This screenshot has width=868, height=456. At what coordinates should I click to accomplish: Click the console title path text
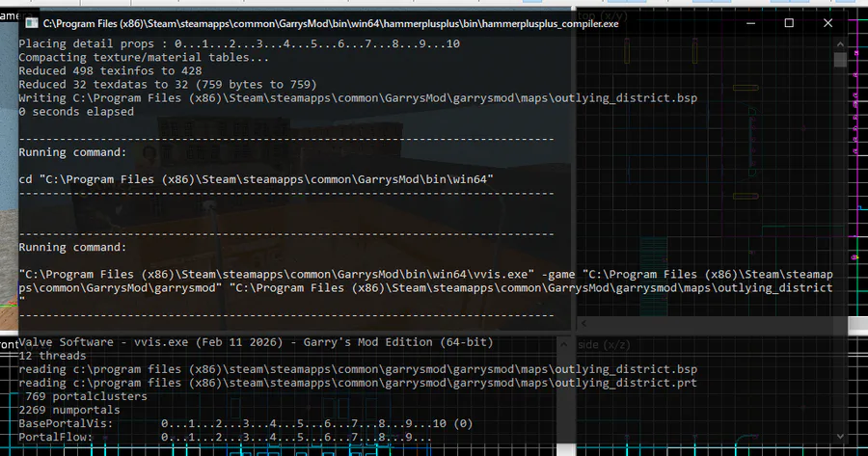pos(331,24)
